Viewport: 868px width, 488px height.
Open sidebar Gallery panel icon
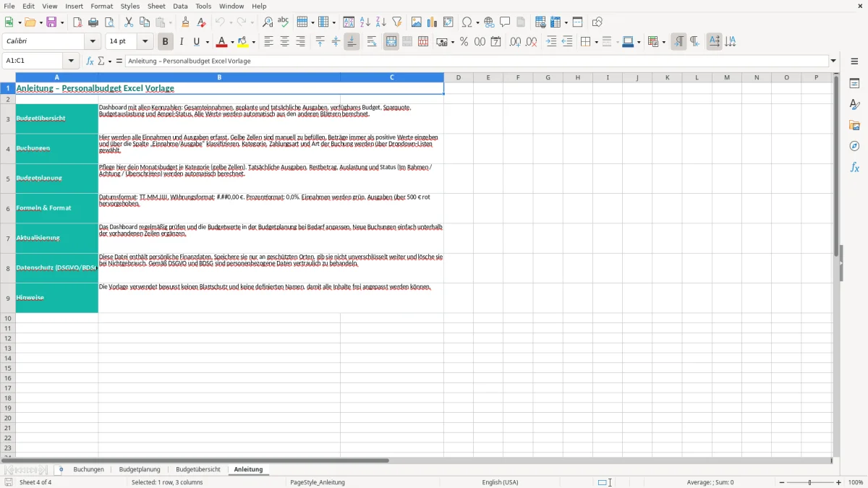coord(854,126)
